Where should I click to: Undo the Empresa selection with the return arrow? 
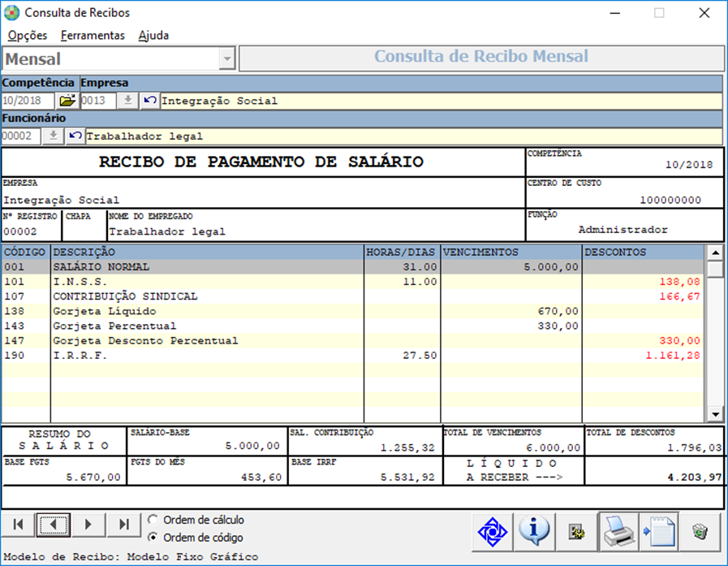(149, 101)
